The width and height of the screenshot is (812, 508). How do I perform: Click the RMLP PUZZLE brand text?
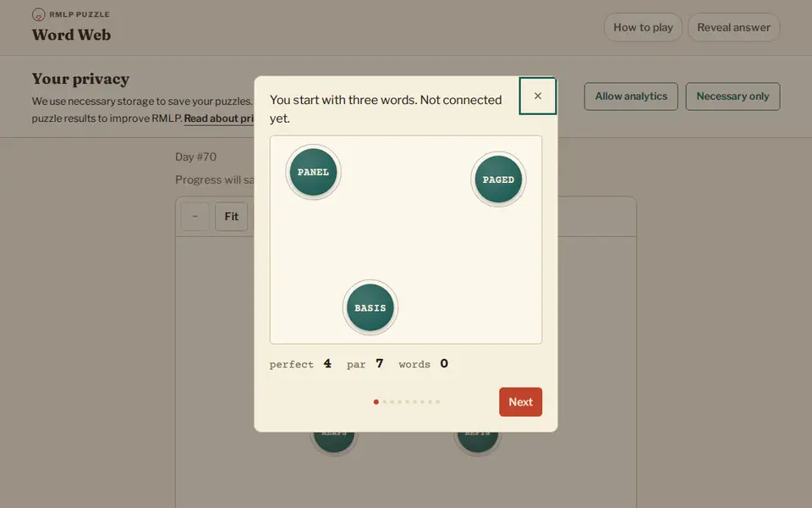click(80, 14)
